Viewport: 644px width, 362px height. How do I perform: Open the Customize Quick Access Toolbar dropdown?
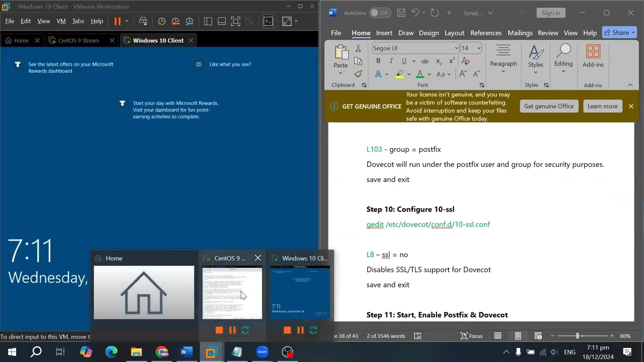coord(449,13)
